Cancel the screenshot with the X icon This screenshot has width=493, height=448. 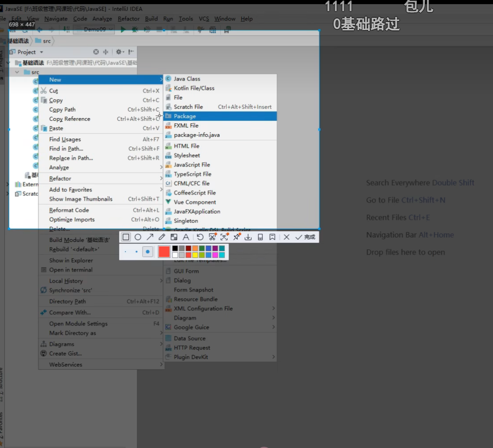[x=287, y=237]
